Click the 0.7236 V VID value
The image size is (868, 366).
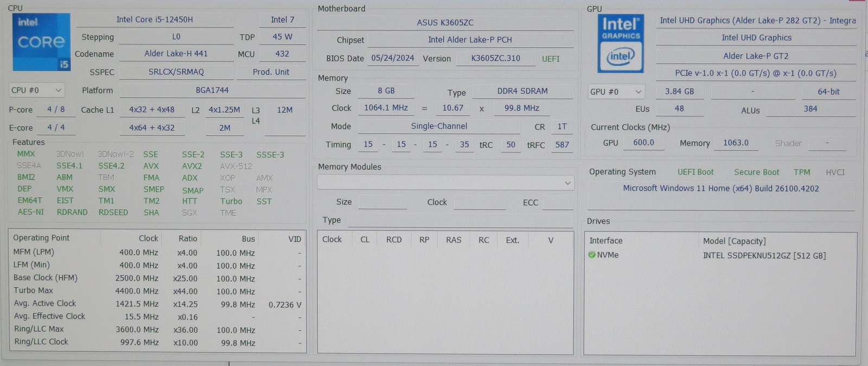tap(285, 305)
